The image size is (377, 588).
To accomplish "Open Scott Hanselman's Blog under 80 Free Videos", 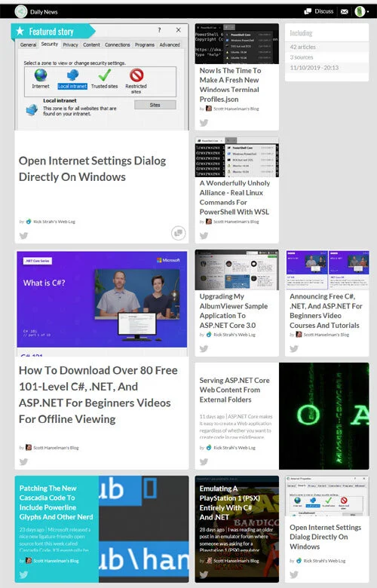I will pyautogui.click(x=56, y=448).
